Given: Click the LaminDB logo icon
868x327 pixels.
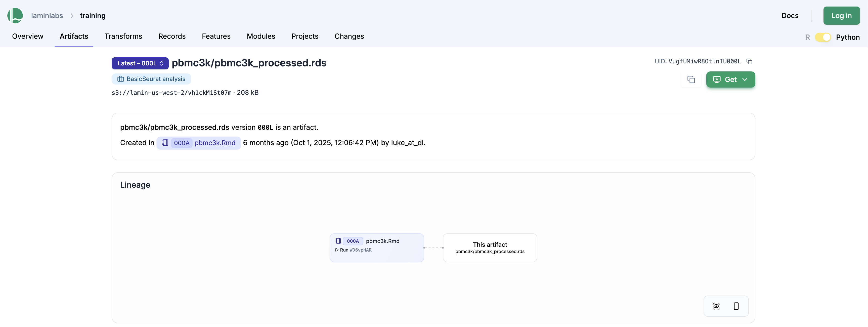Looking at the screenshot, I should click(15, 16).
